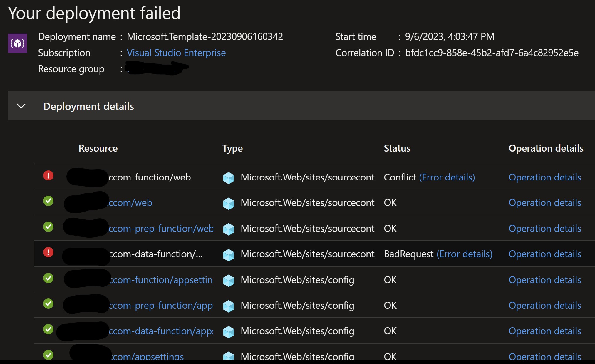Sort by the Status column header
This screenshot has width=595, height=364.
397,148
